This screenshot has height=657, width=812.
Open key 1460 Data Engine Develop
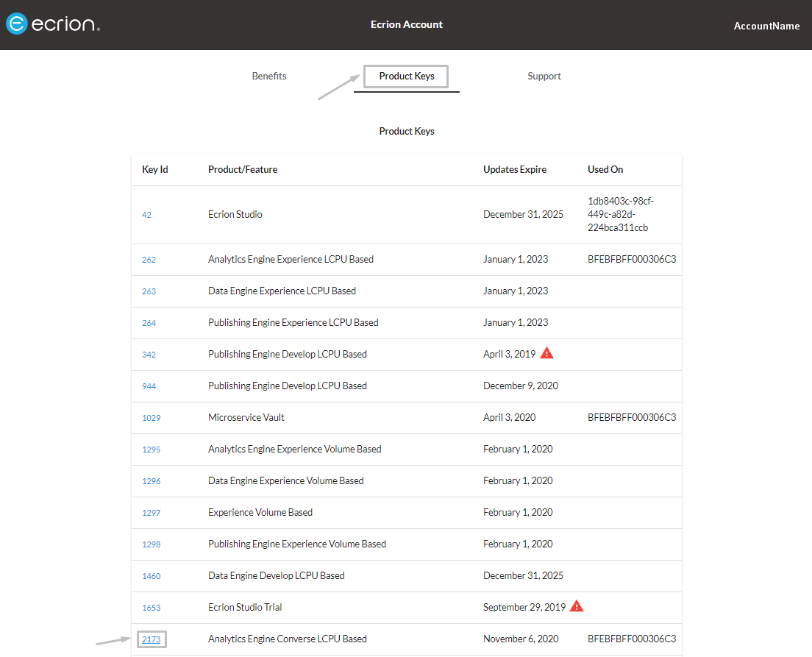(152, 576)
